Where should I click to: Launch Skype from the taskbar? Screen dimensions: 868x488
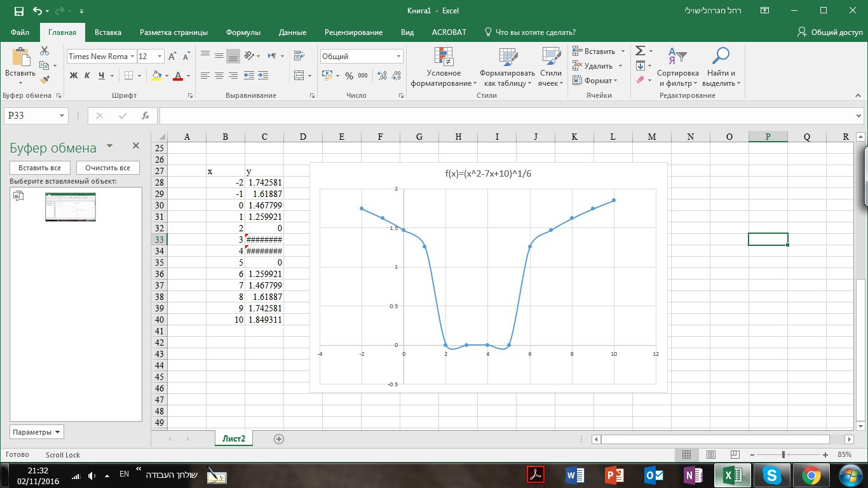click(x=772, y=475)
